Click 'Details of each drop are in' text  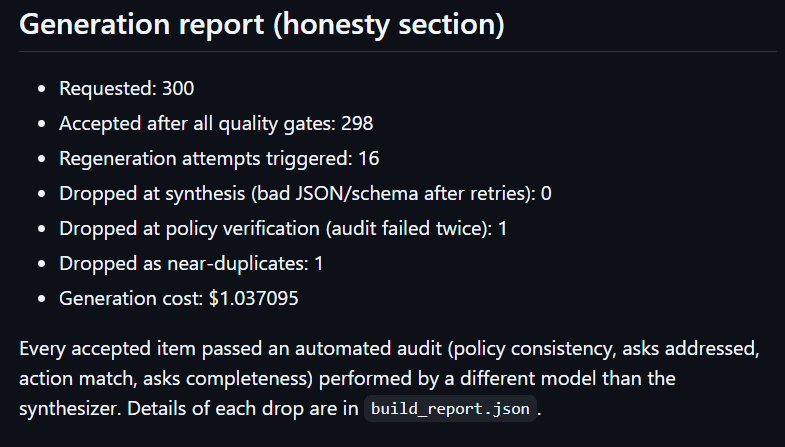243,408
